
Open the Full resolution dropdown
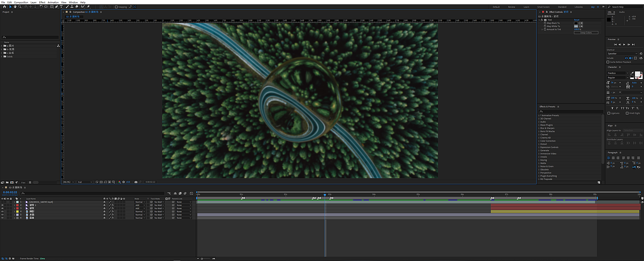[x=85, y=182]
